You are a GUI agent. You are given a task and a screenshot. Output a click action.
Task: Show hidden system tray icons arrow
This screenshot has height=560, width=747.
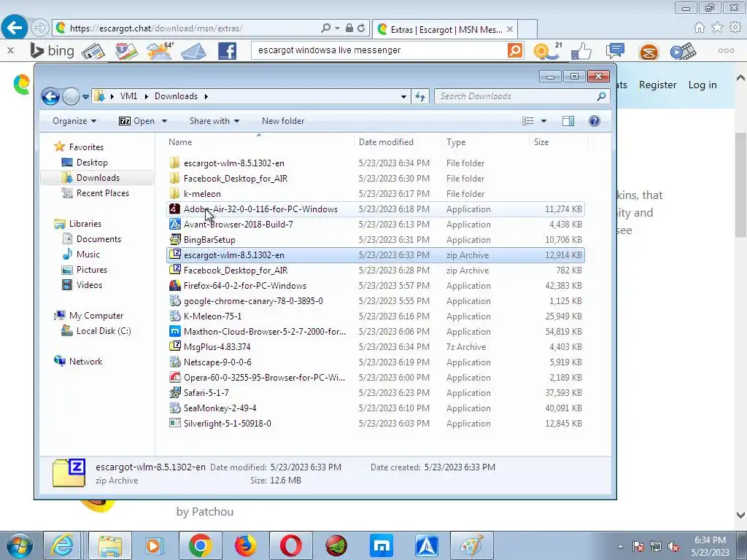(x=620, y=546)
